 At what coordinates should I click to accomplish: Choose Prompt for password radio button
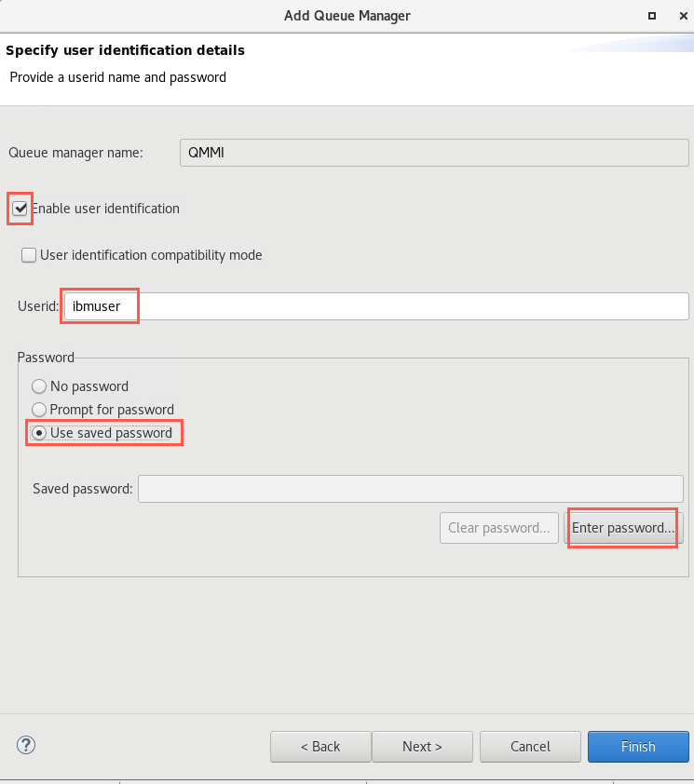click(39, 410)
